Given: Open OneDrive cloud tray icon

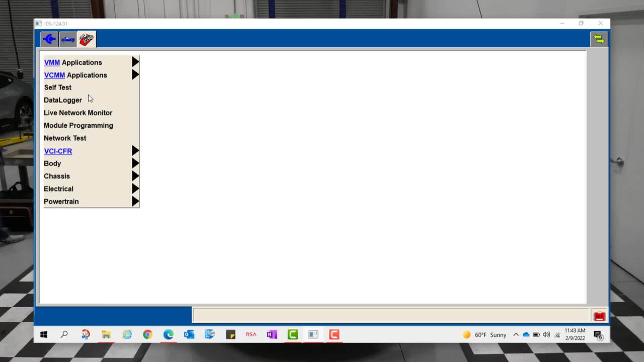Looking at the screenshot, I should (x=526, y=334).
